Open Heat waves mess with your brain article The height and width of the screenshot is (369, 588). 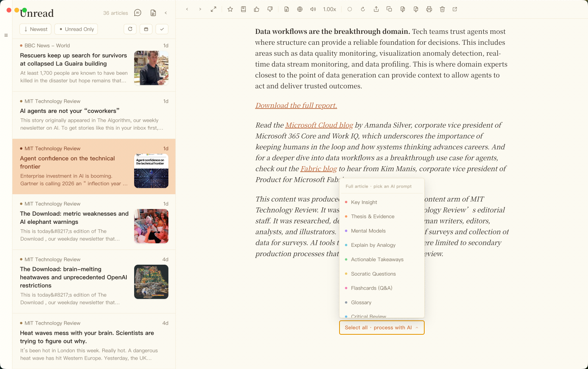pos(94,341)
